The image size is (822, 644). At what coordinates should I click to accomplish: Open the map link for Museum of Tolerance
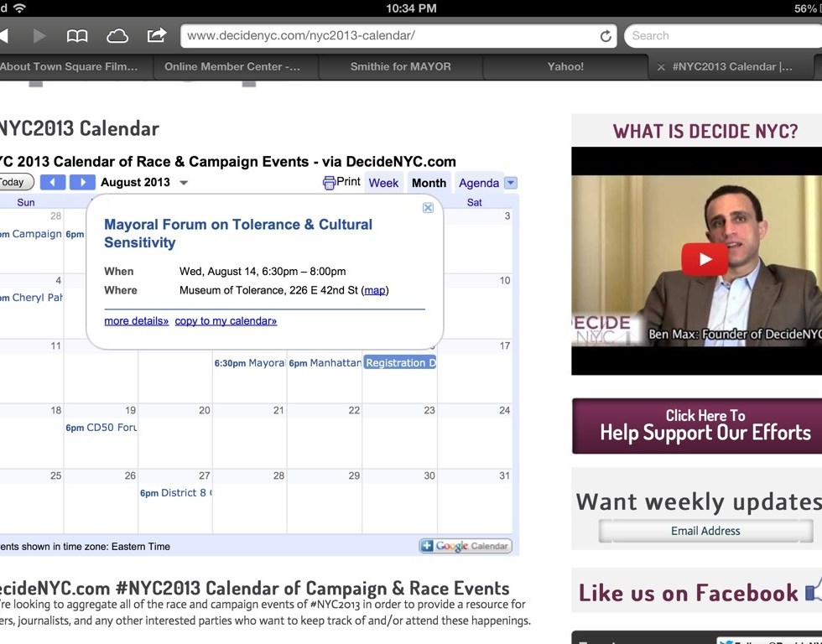375,291
